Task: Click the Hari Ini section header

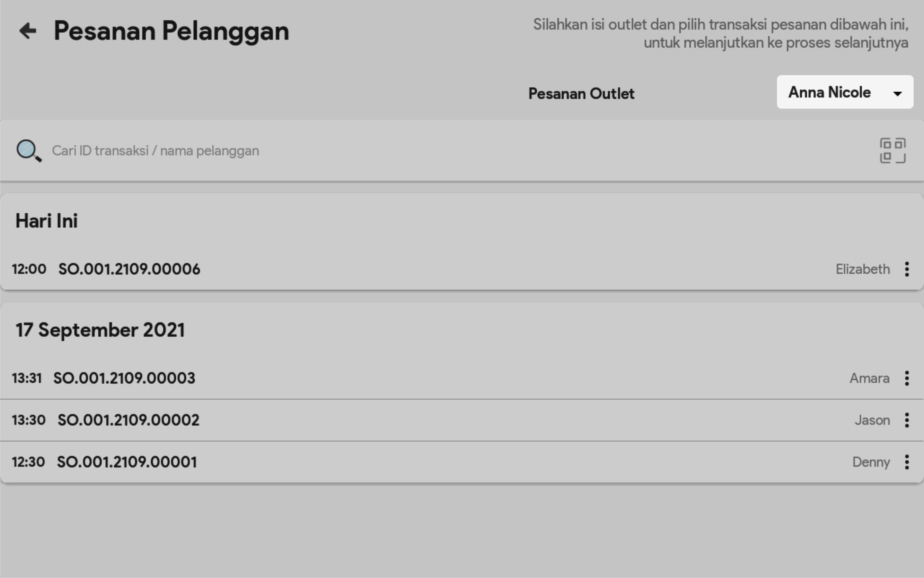Action: [47, 221]
